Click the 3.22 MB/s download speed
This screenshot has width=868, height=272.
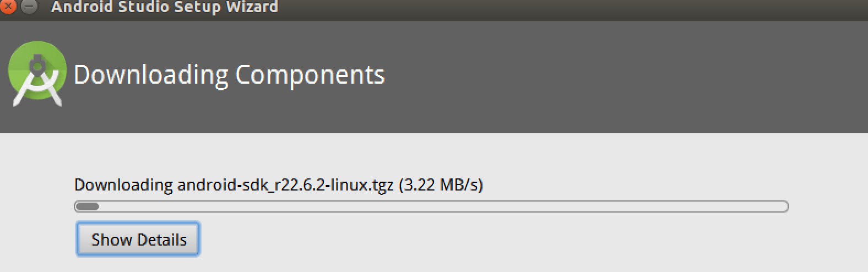pos(441,185)
